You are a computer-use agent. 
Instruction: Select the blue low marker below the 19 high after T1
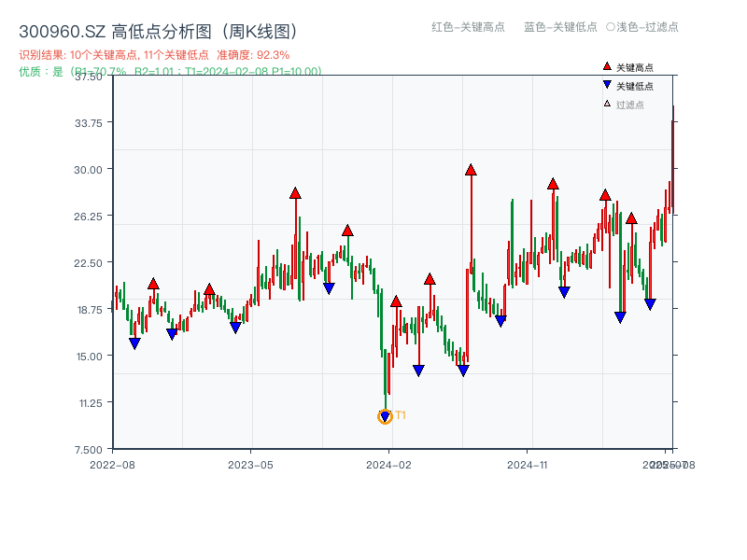(x=418, y=370)
